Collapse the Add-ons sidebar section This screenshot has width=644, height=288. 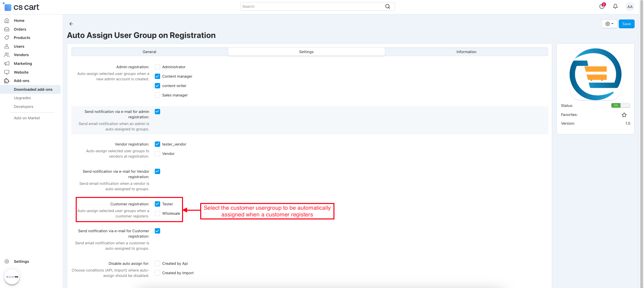tap(22, 81)
